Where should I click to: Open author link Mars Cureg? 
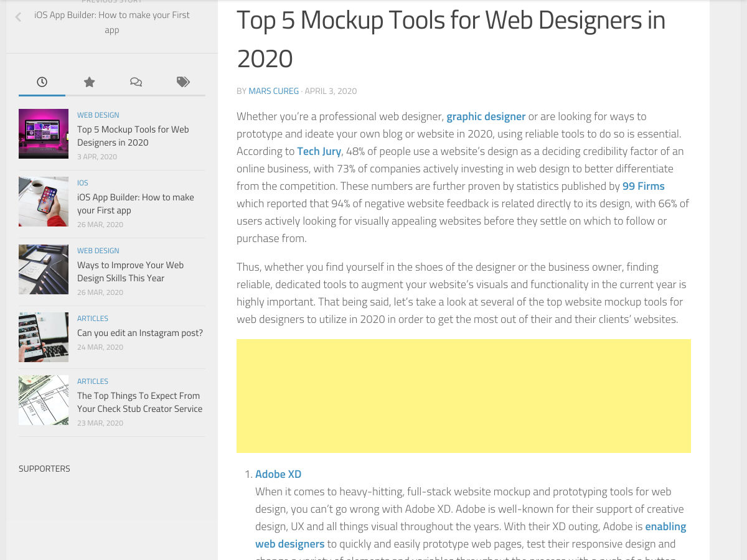273,91
